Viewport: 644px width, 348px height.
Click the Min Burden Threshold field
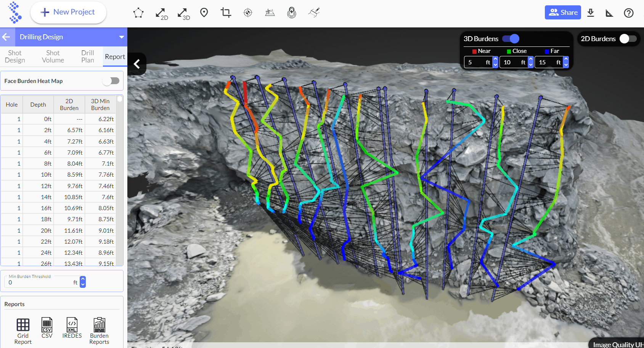(x=42, y=282)
